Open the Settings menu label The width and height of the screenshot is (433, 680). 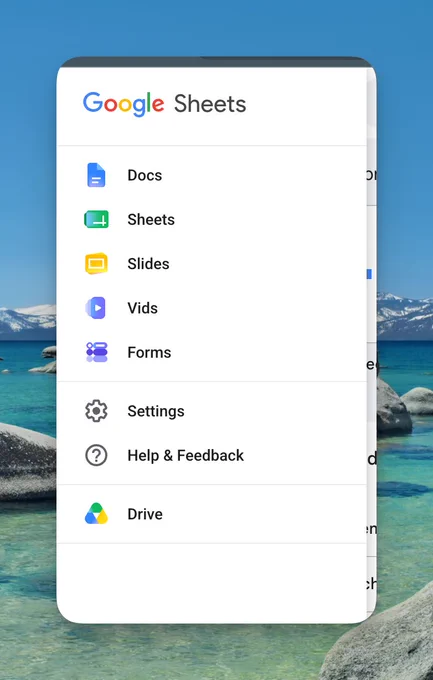coord(156,411)
